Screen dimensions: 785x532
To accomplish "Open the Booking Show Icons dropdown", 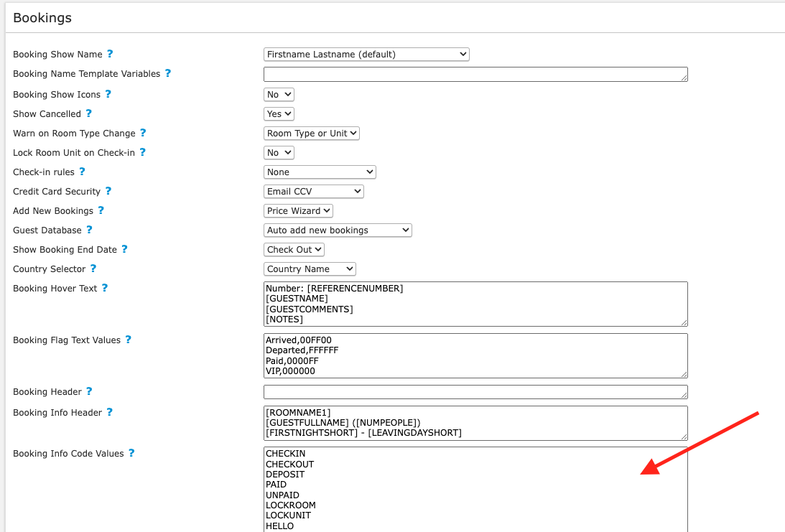I will pos(279,95).
